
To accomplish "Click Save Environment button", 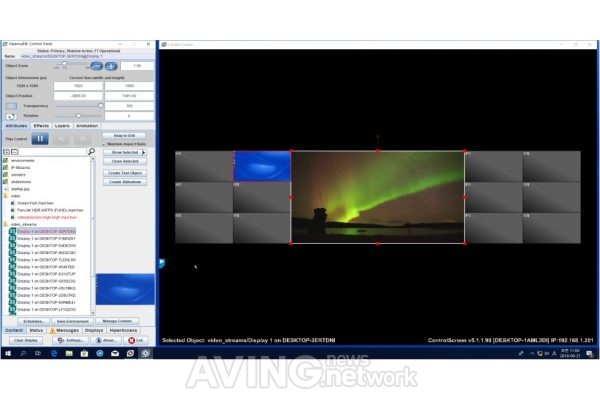I will [72, 322].
